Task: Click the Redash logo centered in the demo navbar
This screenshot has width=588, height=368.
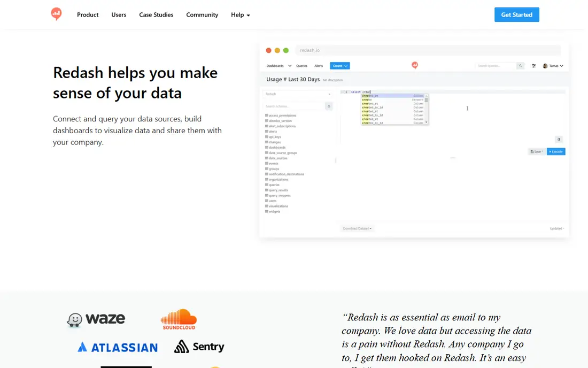Action: pos(414,65)
